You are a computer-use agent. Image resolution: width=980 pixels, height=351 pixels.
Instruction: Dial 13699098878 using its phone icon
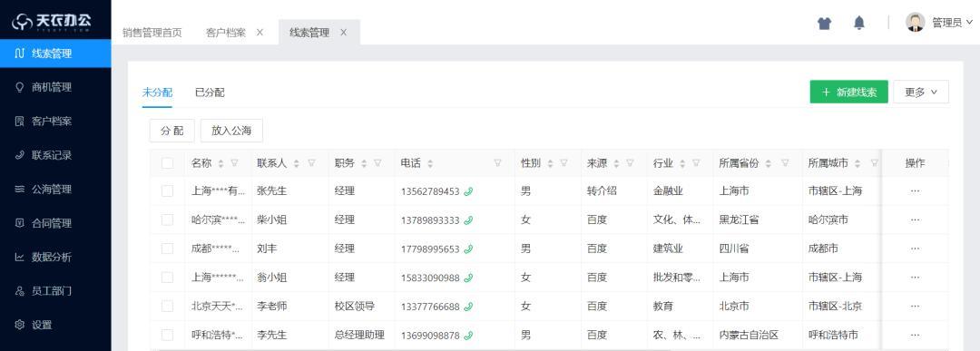point(468,336)
